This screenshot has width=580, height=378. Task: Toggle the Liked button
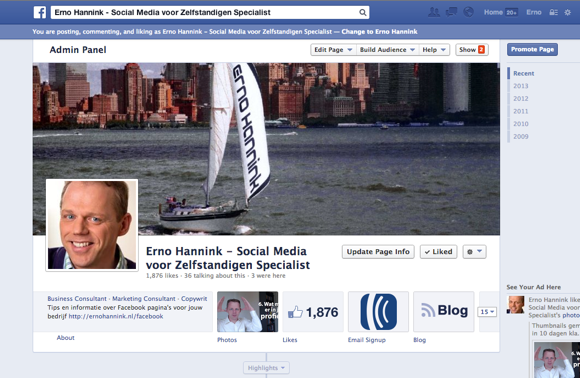point(438,252)
